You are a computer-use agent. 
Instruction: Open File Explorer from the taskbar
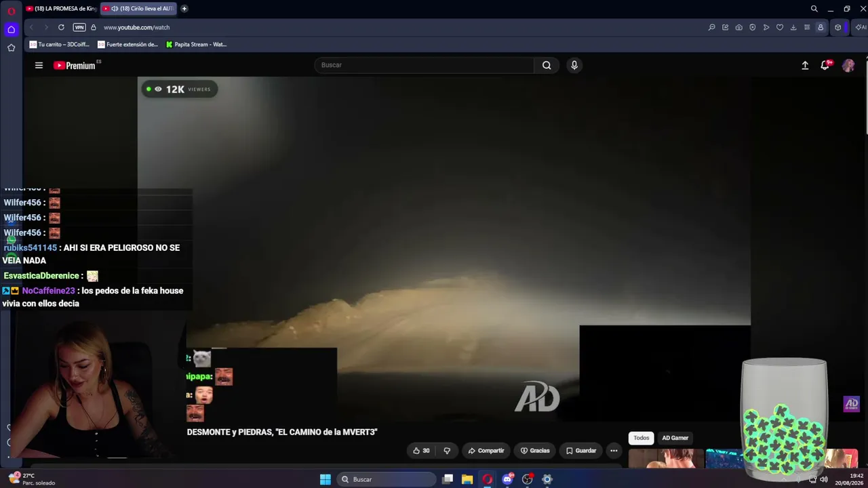[467, 479]
